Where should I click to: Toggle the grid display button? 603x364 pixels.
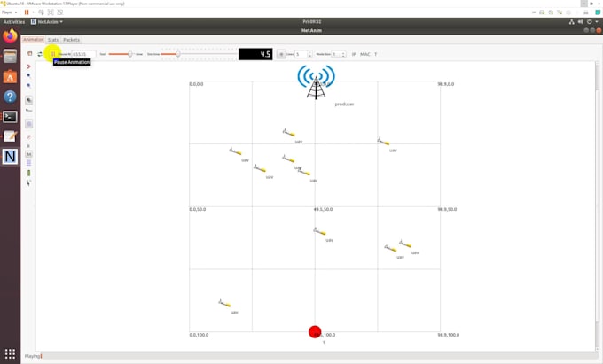click(x=281, y=54)
